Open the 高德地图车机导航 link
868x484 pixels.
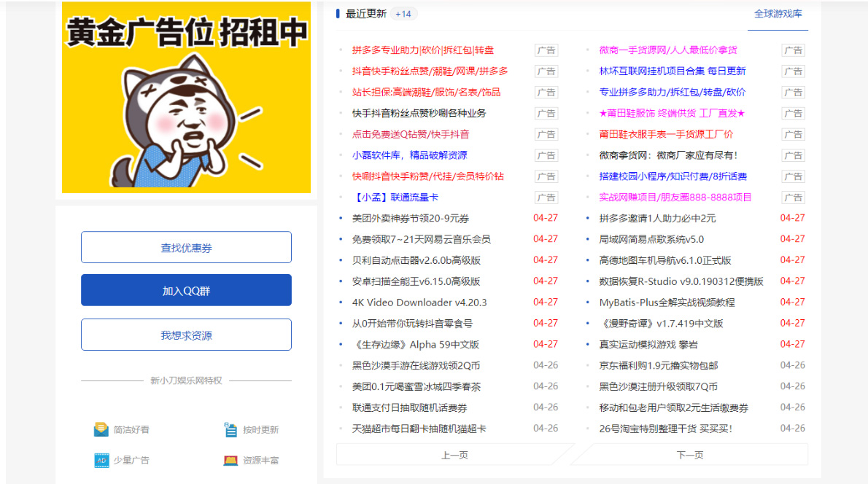[x=667, y=259]
